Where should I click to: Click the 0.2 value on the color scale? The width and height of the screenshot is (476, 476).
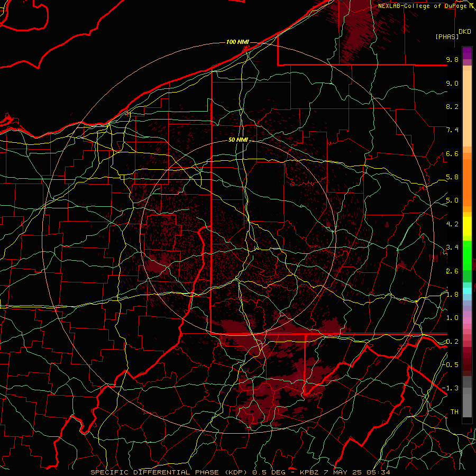(452, 342)
